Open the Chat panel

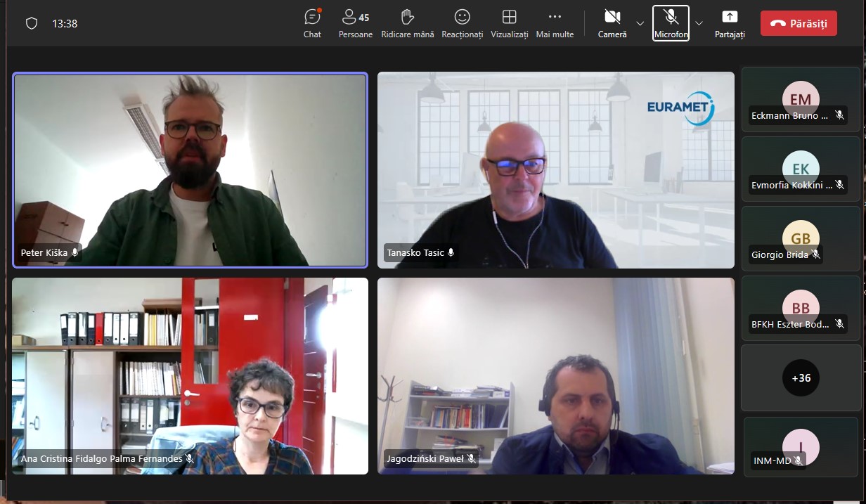312,23
